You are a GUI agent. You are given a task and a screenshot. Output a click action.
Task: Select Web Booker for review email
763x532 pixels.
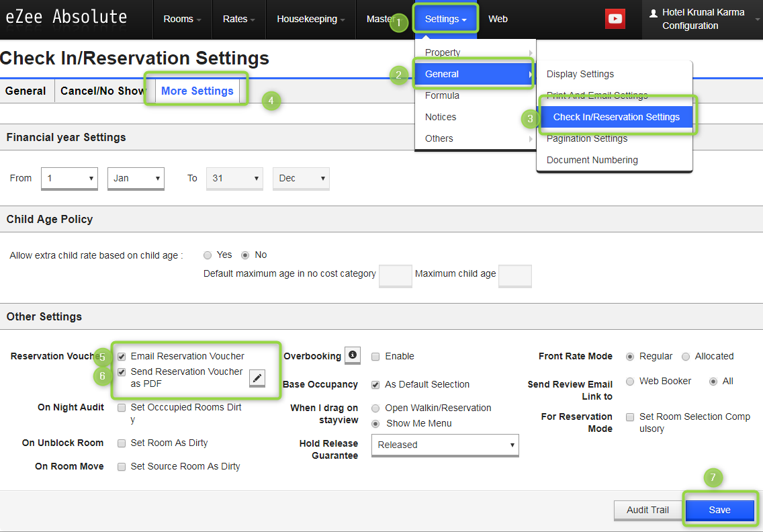coord(629,382)
